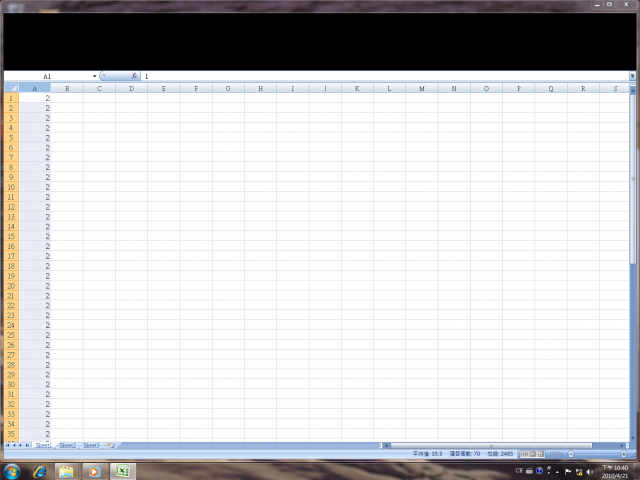This screenshot has width=640, height=480.
Task: Click the blue help tray icon
Action: coord(539,471)
